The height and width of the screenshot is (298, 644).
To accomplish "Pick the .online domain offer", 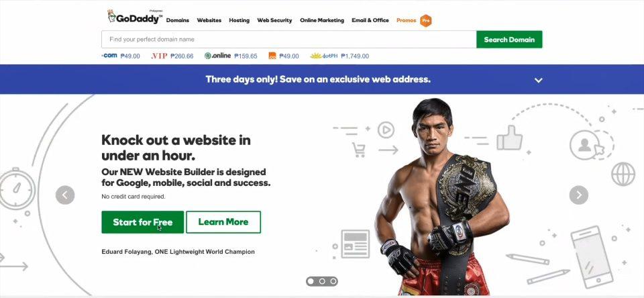I will [x=231, y=56].
